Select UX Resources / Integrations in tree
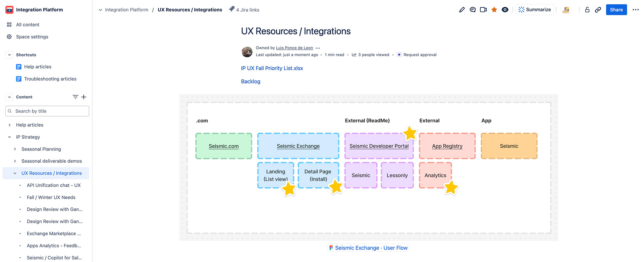Image resolution: width=644 pixels, height=262 pixels. 52,173
